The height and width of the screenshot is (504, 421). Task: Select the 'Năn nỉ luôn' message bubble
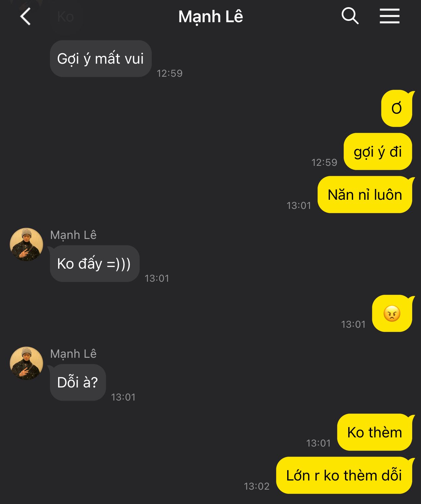[365, 195]
